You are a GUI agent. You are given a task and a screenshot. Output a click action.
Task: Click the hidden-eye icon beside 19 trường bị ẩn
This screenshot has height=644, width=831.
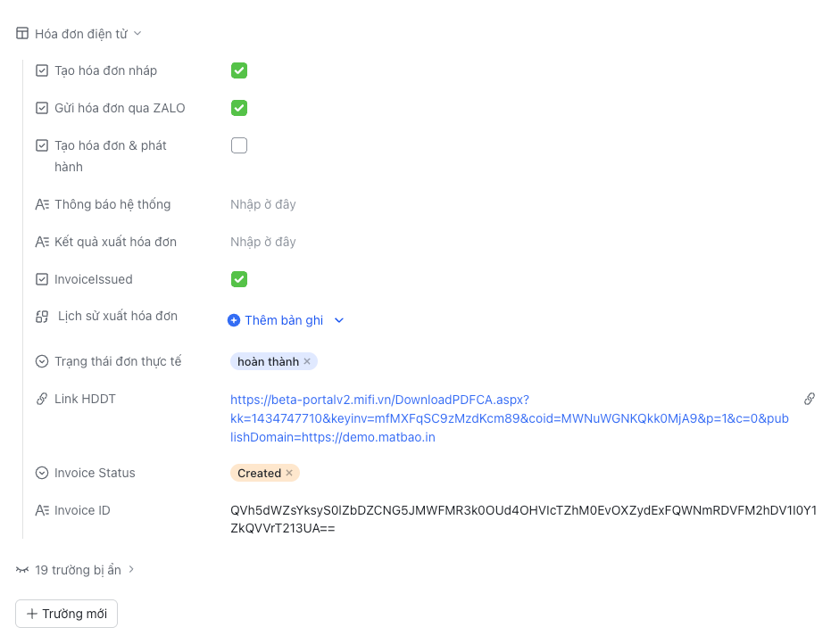click(x=22, y=570)
